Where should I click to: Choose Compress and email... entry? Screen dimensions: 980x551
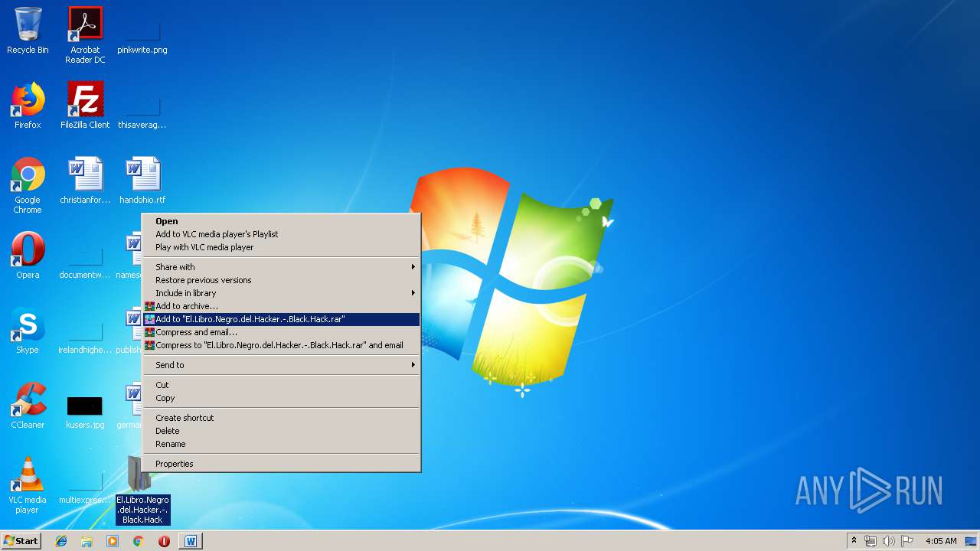click(282, 332)
